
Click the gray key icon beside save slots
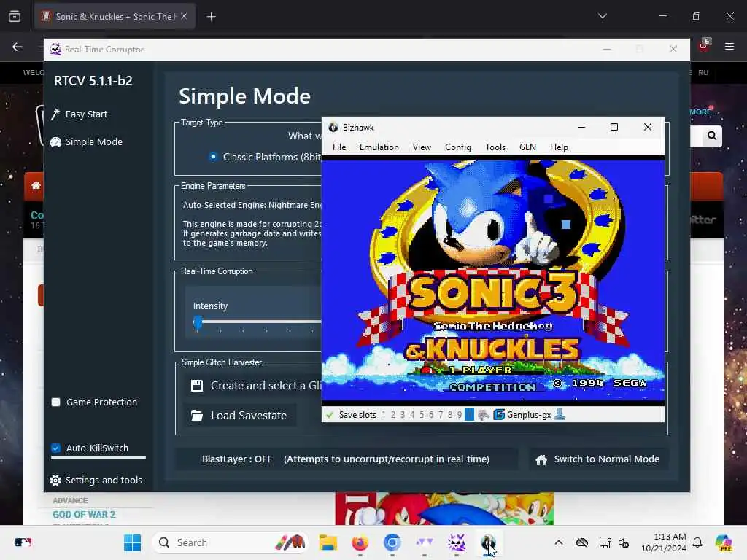pos(484,415)
